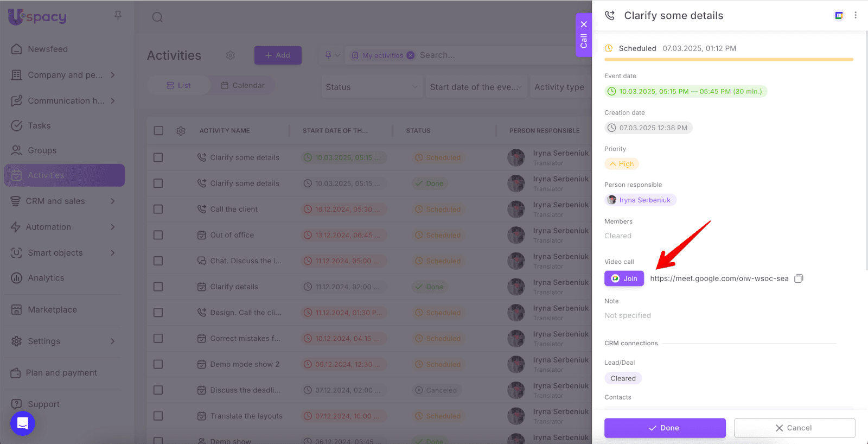Click the Google Calendar icon in panel header

(x=839, y=15)
